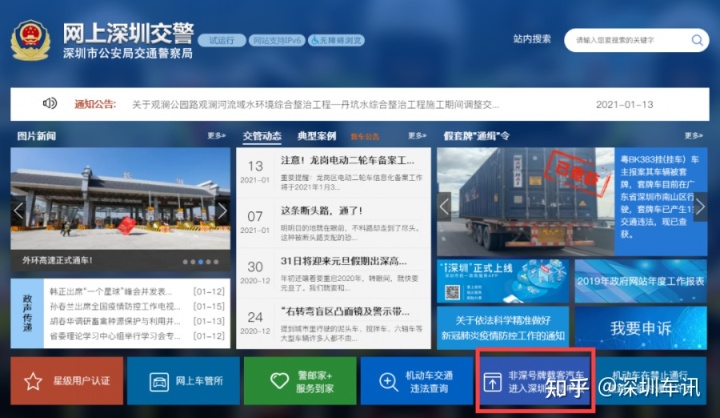
Task: Show next photo in 图片新闻 carousel
Action: tap(222, 210)
